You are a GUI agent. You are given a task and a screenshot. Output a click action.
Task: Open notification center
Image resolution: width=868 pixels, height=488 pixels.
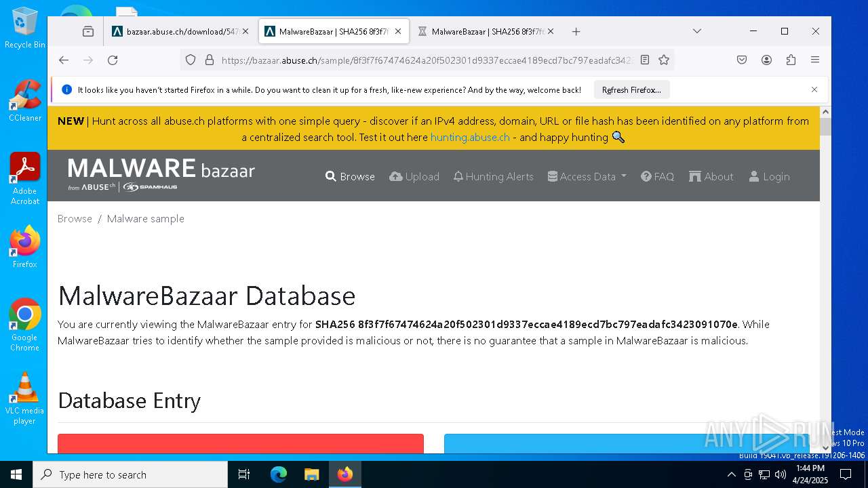tap(846, 474)
